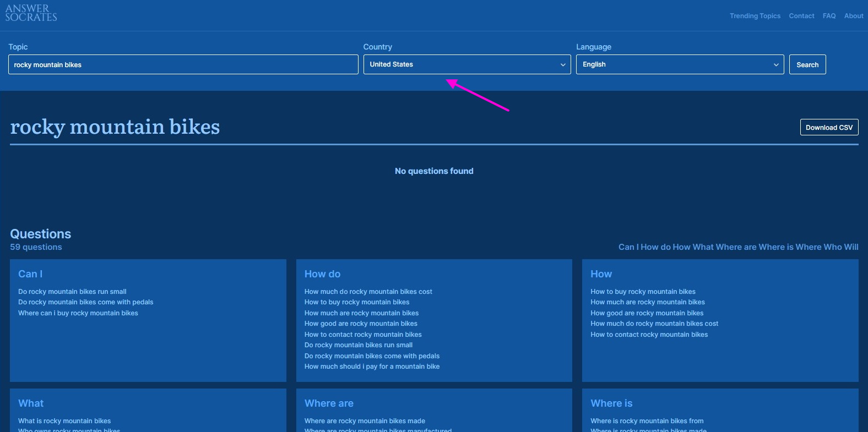This screenshot has width=868, height=432.
Task: Select 'Do rocky mountain bikes run small' in Can I card
Action: (x=72, y=292)
